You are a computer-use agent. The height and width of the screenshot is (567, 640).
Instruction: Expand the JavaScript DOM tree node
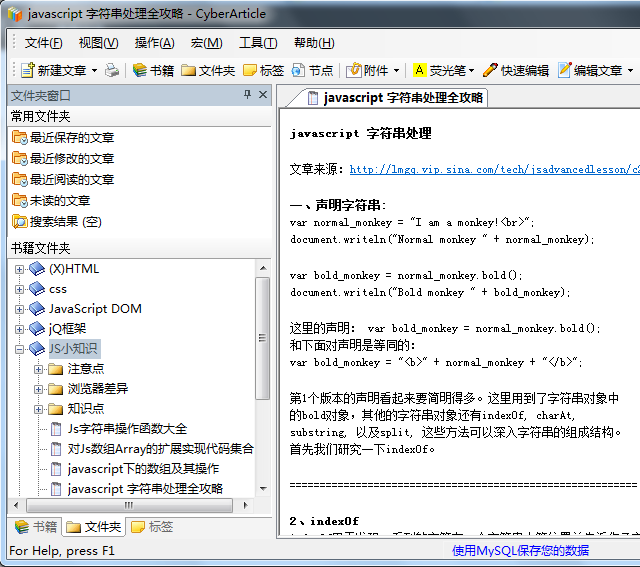click(20, 309)
